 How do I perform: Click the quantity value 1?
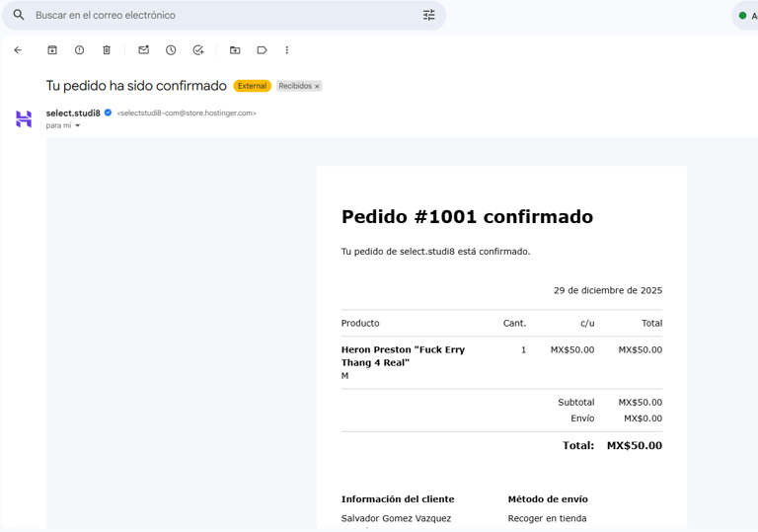[x=523, y=349]
